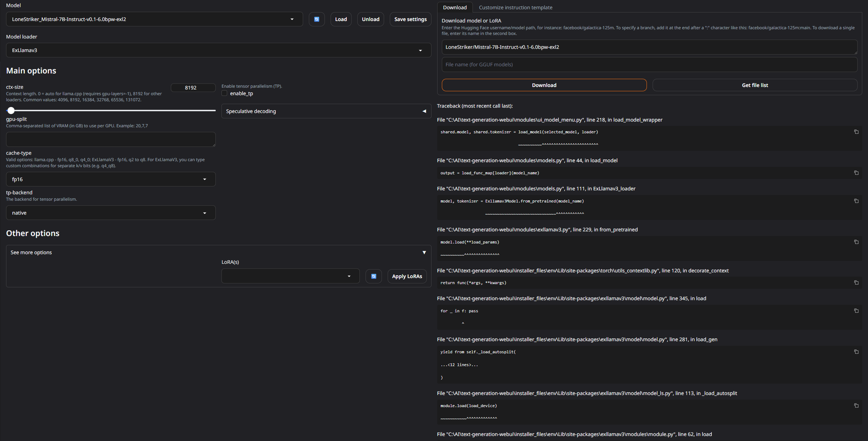
Task: Click the Load model button
Action: pos(341,19)
